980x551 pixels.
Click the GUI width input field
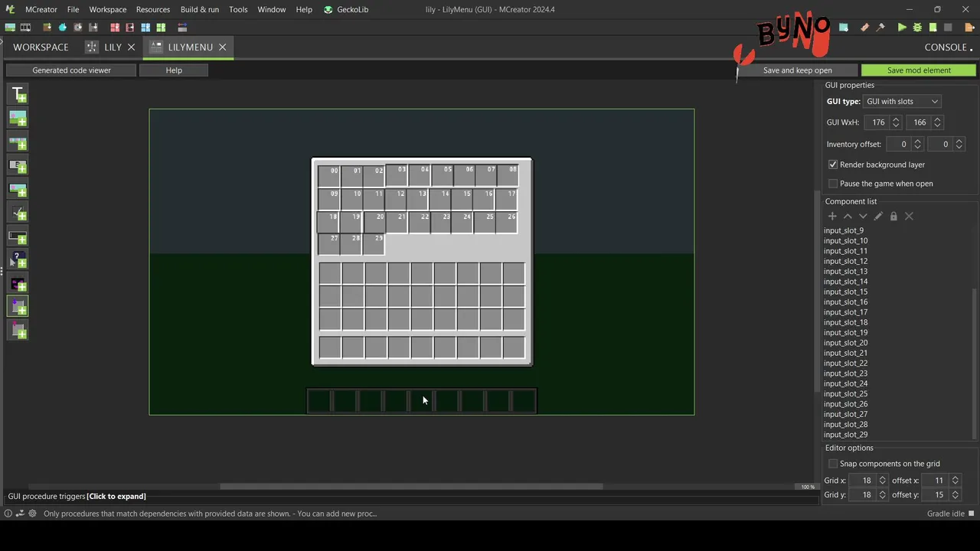877,122
